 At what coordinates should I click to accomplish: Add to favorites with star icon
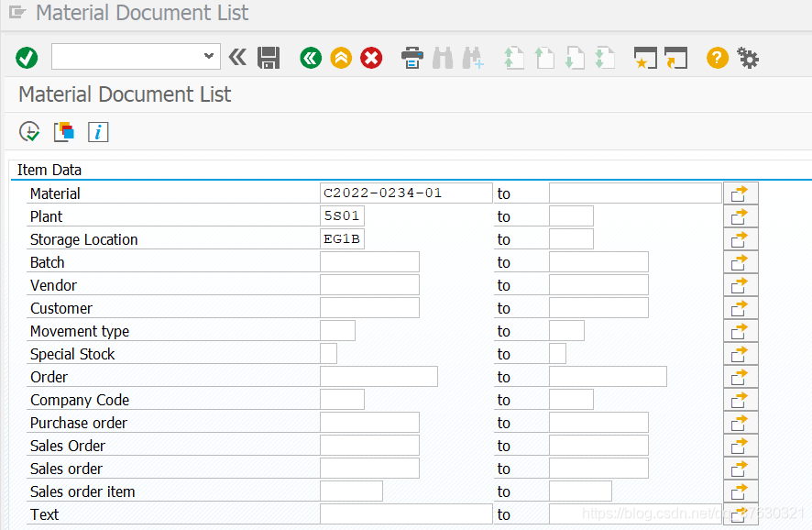645,58
